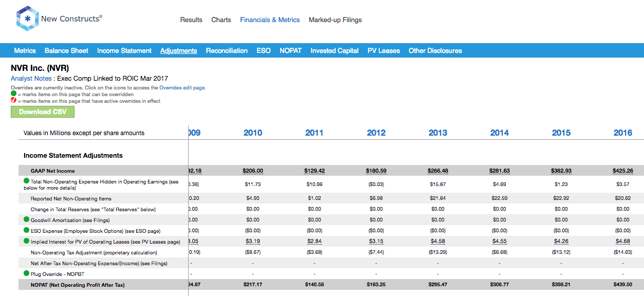Open GAAP Net Income value $281.63
The width and height of the screenshot is (644, 296).
500,171
